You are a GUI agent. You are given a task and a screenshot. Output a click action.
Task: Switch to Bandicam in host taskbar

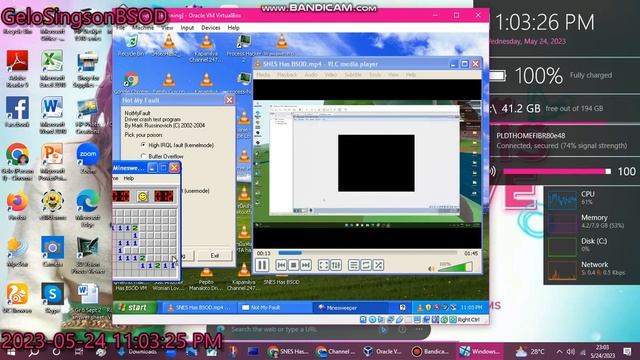click(430, 351)
